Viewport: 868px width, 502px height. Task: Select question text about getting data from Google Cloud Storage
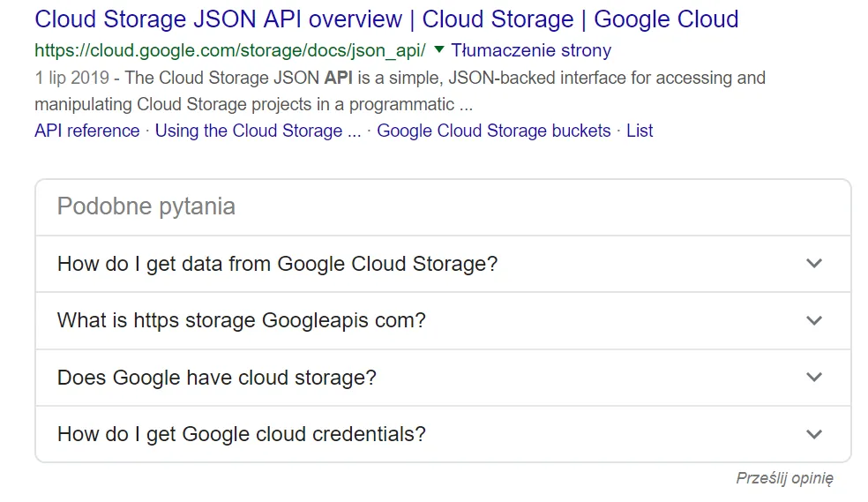[277, 264]
